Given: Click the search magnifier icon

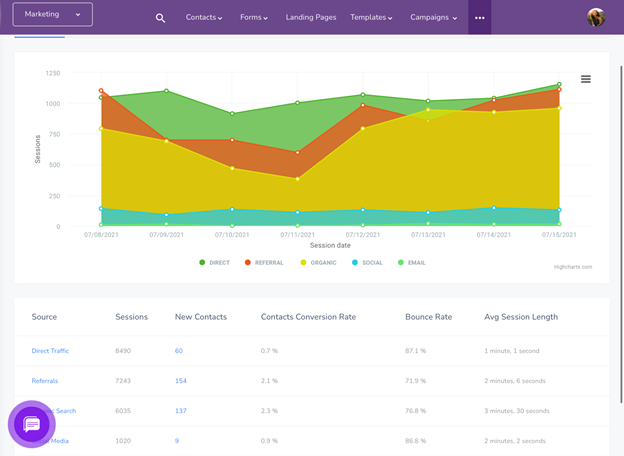Looking at the screenshot, I should (160, 18).
